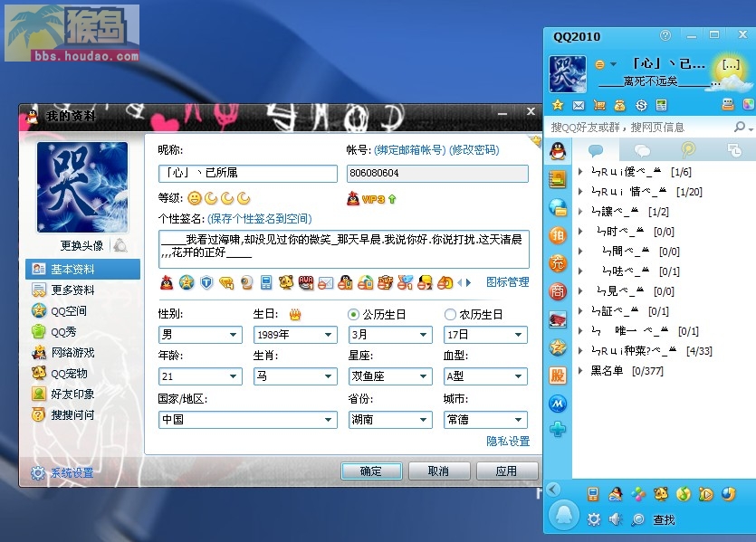Screen dimensions: 756x542
Task: Open the birth month dropdown showing 3月
Action: [390, 335]
